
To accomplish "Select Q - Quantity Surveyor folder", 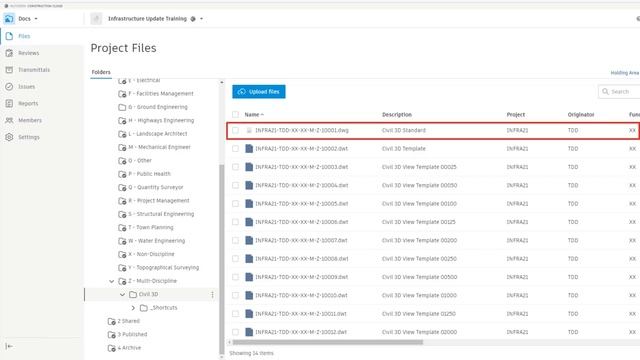I will pos(156,187).
